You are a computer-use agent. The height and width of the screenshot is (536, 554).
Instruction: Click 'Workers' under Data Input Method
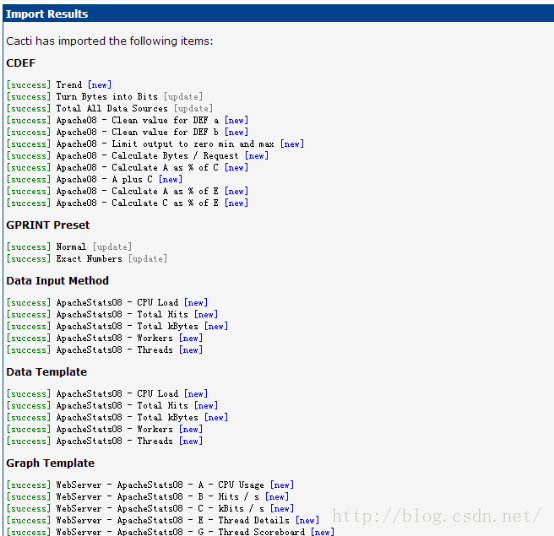click(155, 338)
